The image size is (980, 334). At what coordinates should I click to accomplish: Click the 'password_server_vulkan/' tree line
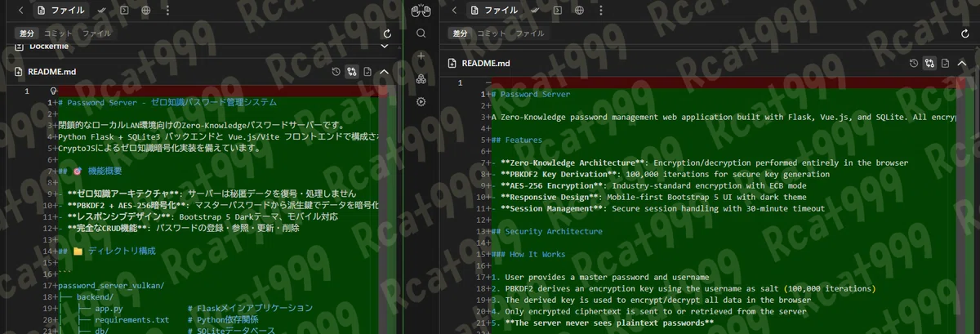[x=111, y=285]
